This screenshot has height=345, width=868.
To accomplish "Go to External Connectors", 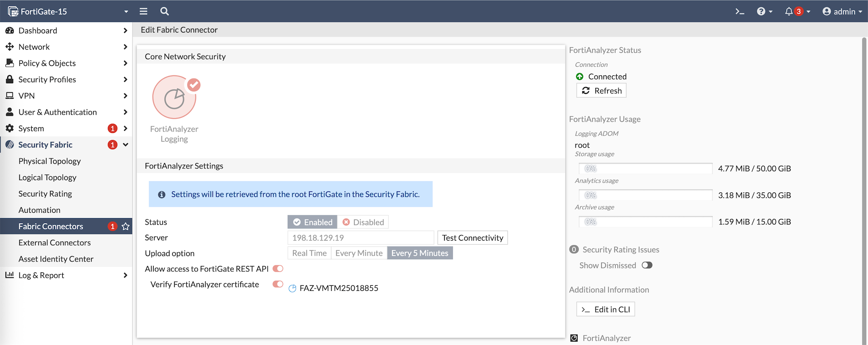I will [x=55, y=242].
